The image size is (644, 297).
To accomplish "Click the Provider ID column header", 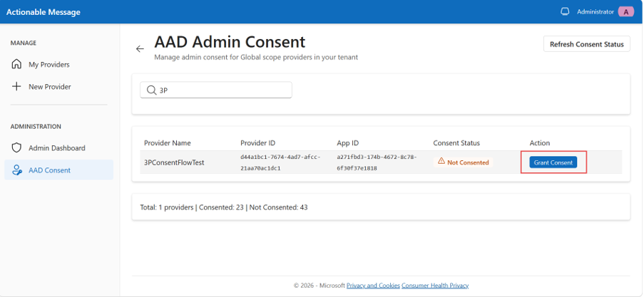I will [258, 143].
